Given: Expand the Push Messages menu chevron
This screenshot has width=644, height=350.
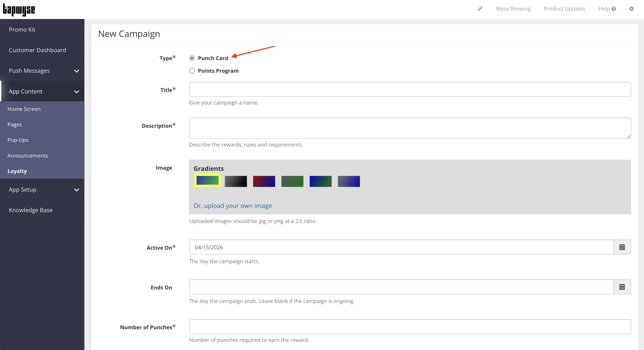Looking at the screenshot, I should coord(76,71).
